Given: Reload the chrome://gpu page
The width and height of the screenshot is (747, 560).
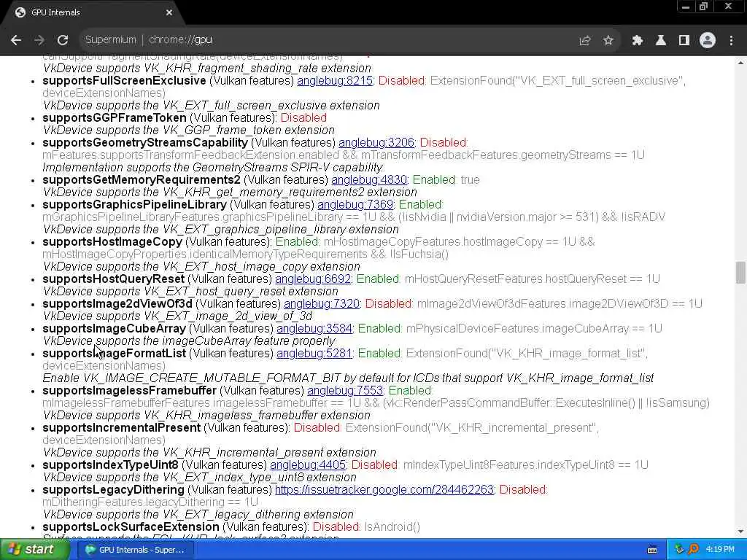Looking at the screenshot, I should tap(63, 40).
